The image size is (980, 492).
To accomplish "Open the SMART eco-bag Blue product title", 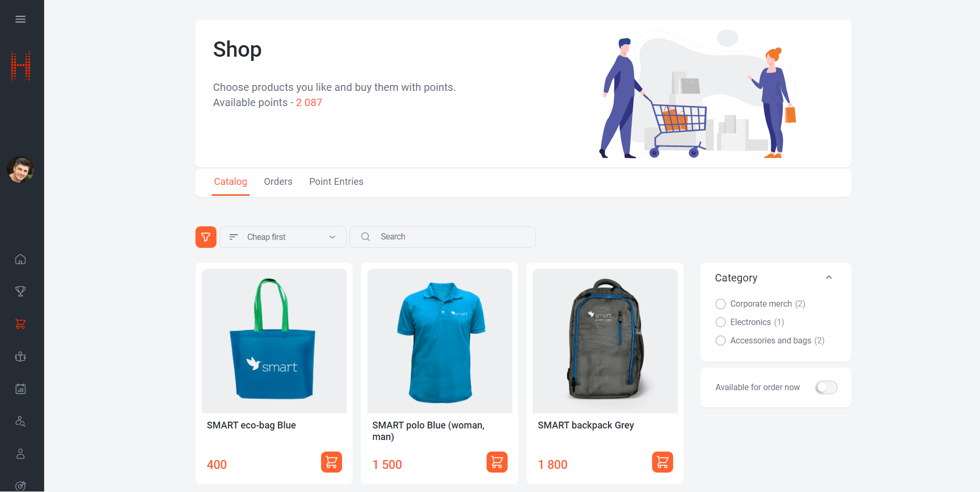I will (251, 425).
